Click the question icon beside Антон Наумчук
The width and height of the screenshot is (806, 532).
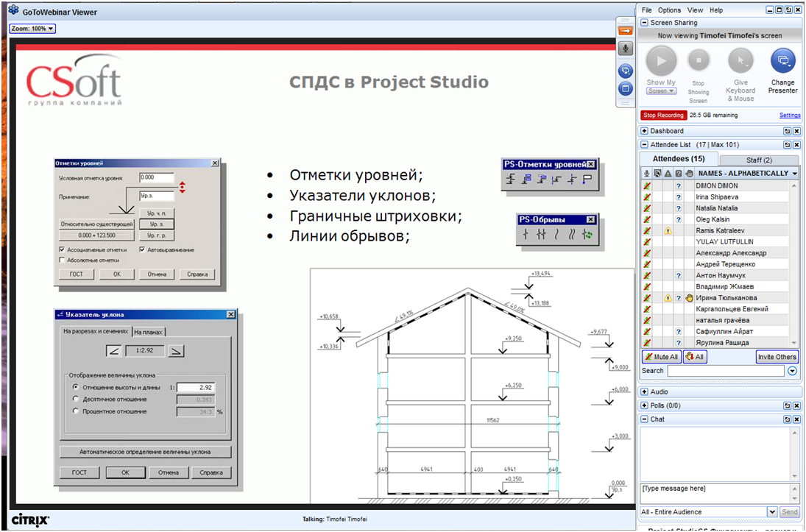(x=679, y=275)
